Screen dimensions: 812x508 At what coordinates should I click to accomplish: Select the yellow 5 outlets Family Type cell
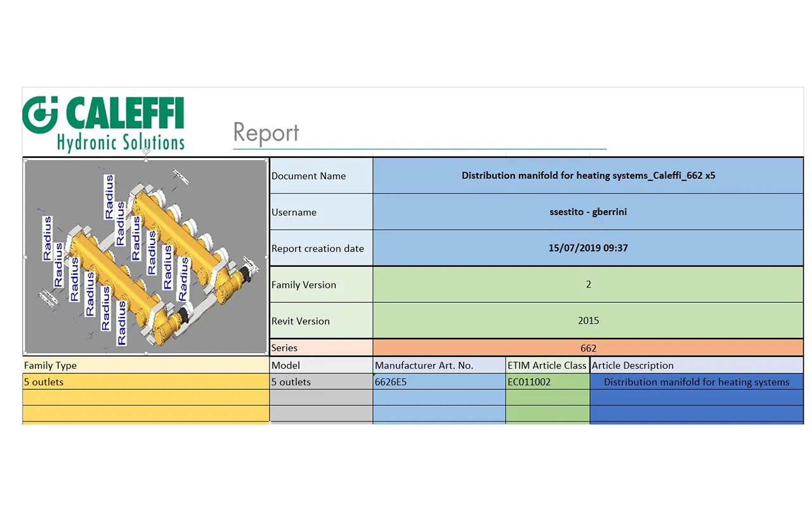146,382
